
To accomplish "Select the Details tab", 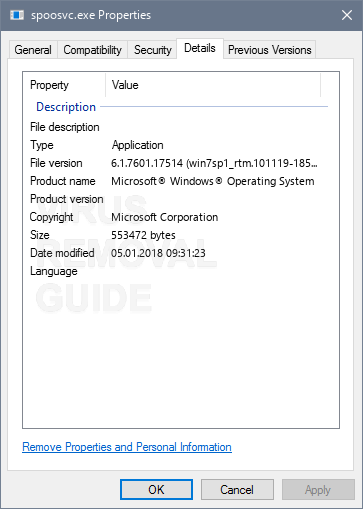I will coord(200,48).
